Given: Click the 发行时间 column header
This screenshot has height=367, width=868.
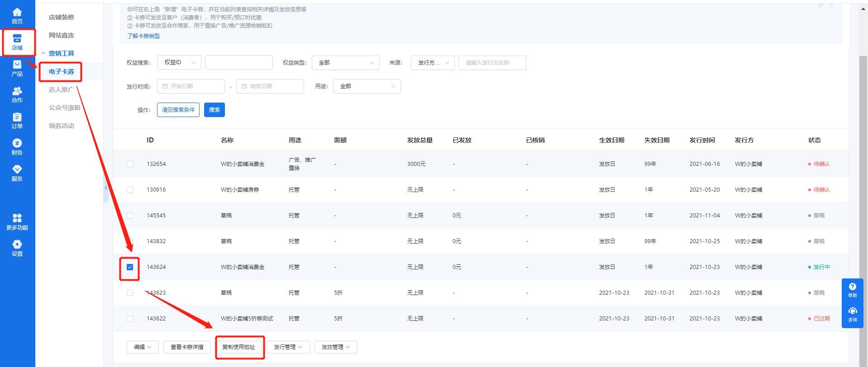Looking at the screenshot, I should (x=702, y=140).
